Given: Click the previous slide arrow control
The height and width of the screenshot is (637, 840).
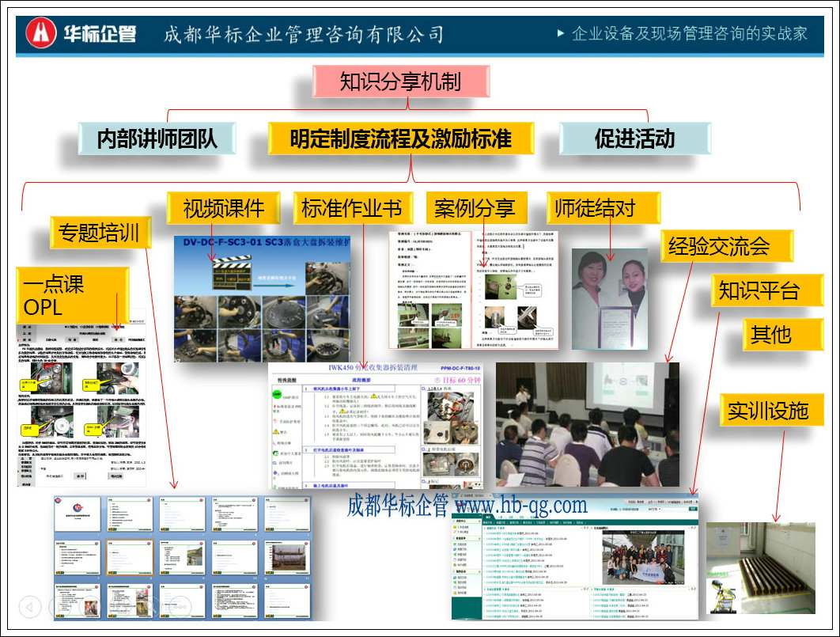Looking at the screenshot, I should pos(29,607).
